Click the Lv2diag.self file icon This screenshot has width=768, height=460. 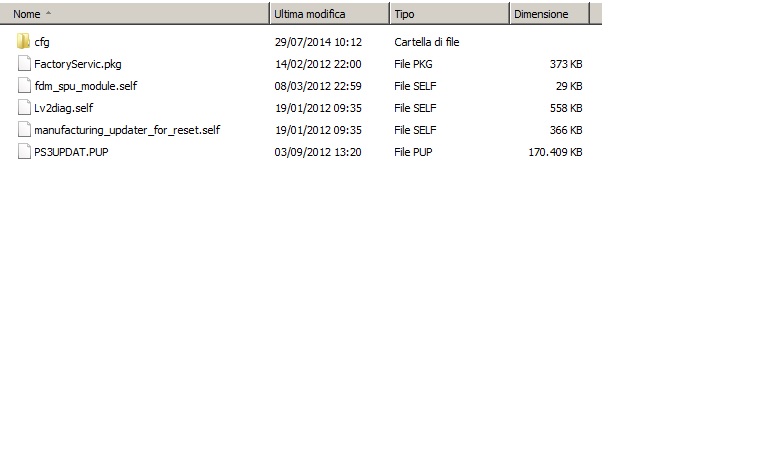[24, 108]
